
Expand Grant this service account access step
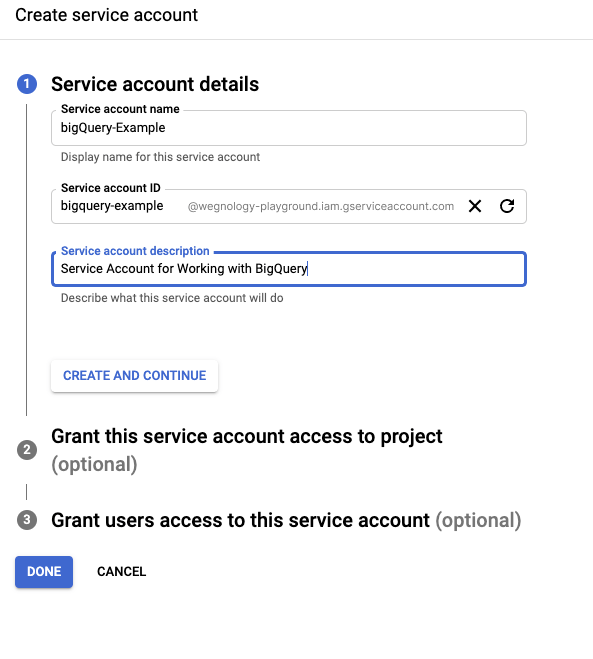point(247,450)
